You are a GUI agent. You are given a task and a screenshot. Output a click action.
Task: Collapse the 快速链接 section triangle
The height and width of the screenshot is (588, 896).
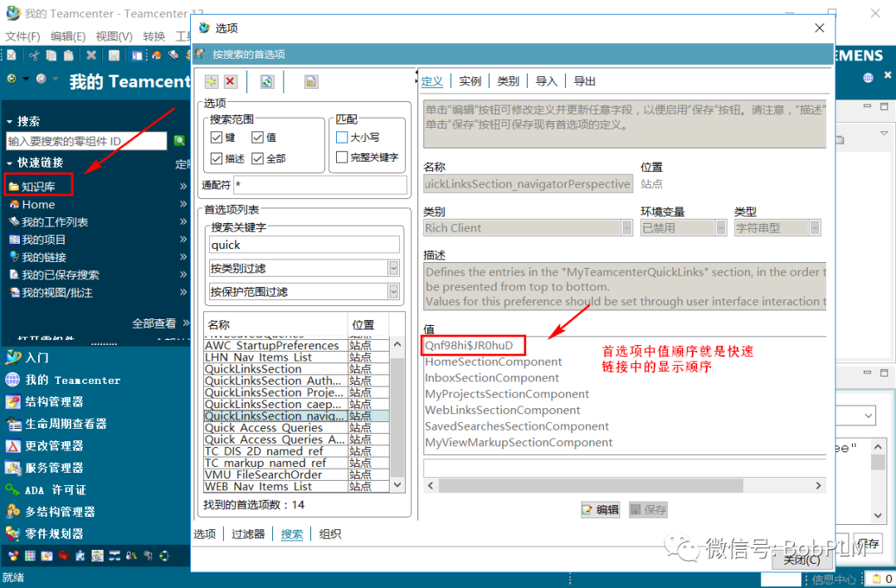coord(10,163)
